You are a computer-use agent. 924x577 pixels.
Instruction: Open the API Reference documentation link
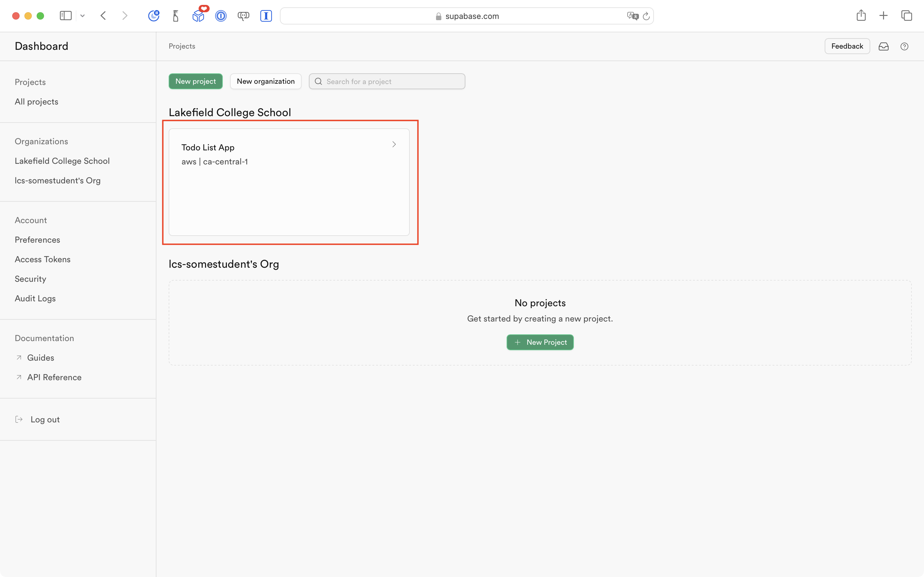click(x=54, y=377)
